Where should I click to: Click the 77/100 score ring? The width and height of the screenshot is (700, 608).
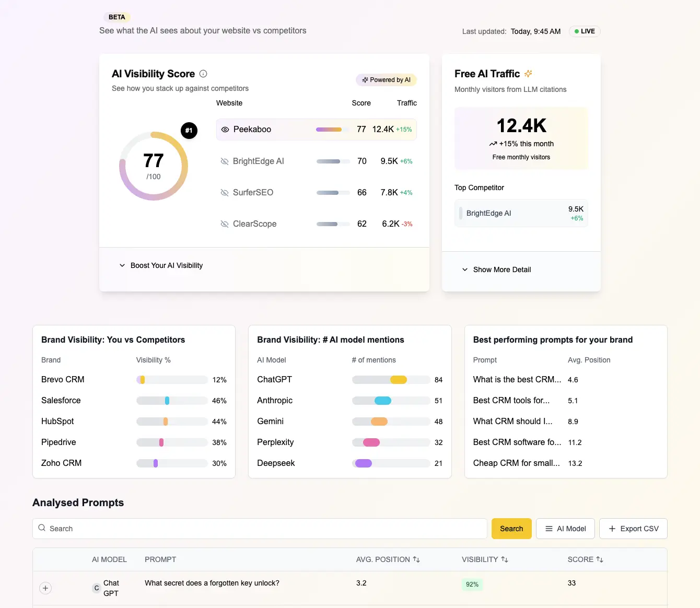coord(154,166)
